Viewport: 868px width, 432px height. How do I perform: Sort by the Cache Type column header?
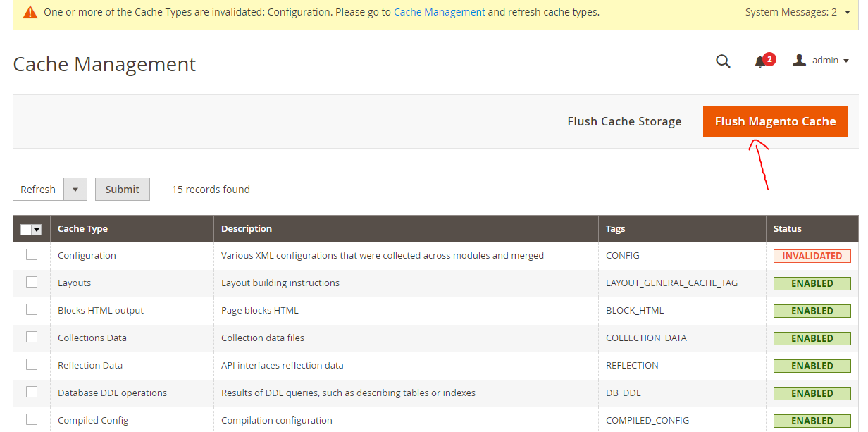(82, 228)
